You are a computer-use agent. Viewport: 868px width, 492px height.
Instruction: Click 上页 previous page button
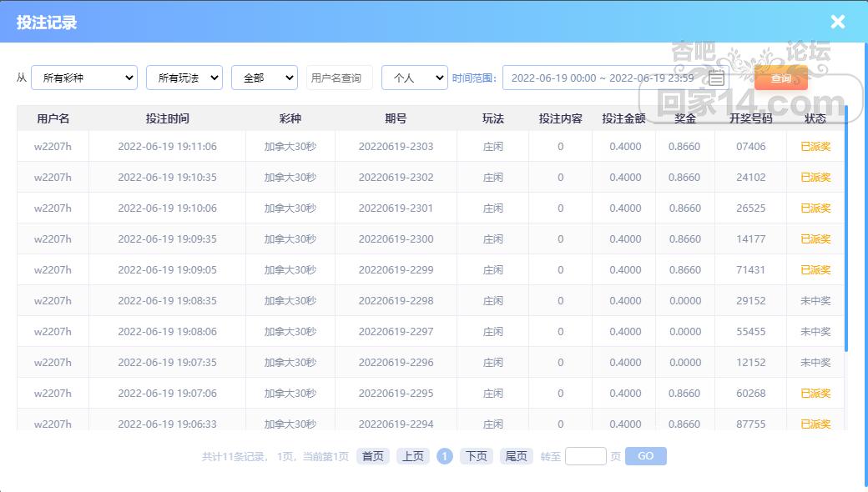point(412,456)
